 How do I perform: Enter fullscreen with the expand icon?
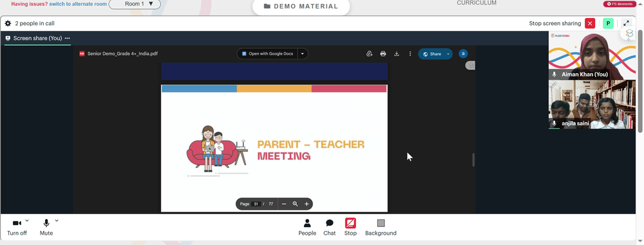tap(626, 23)
